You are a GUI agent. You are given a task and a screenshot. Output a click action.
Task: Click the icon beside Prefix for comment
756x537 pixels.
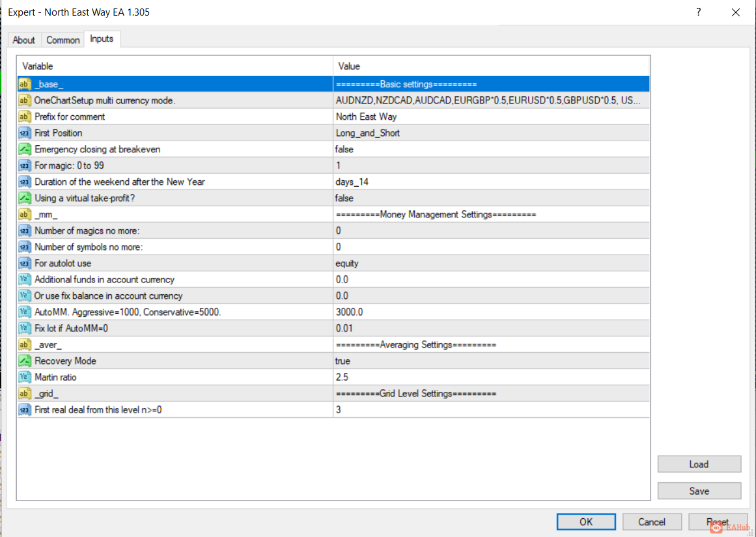[x=25, y=117]
